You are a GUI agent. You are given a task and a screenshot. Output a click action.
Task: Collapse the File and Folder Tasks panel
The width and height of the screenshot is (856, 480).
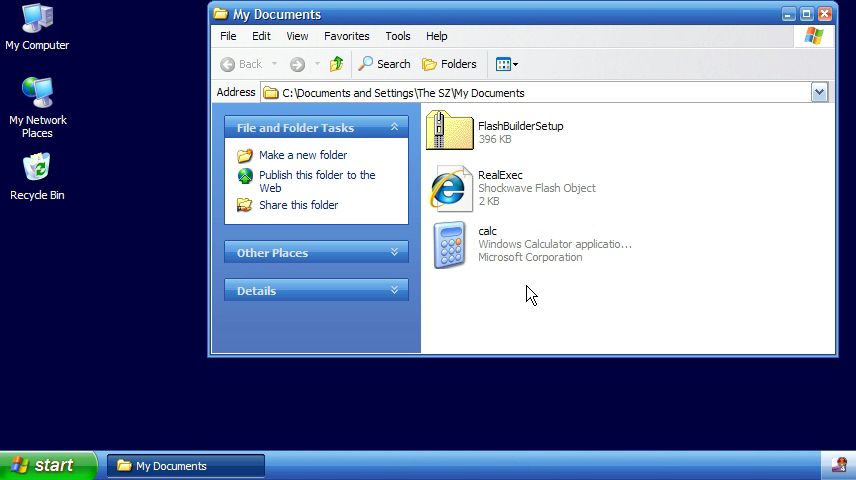coord(394,128)
